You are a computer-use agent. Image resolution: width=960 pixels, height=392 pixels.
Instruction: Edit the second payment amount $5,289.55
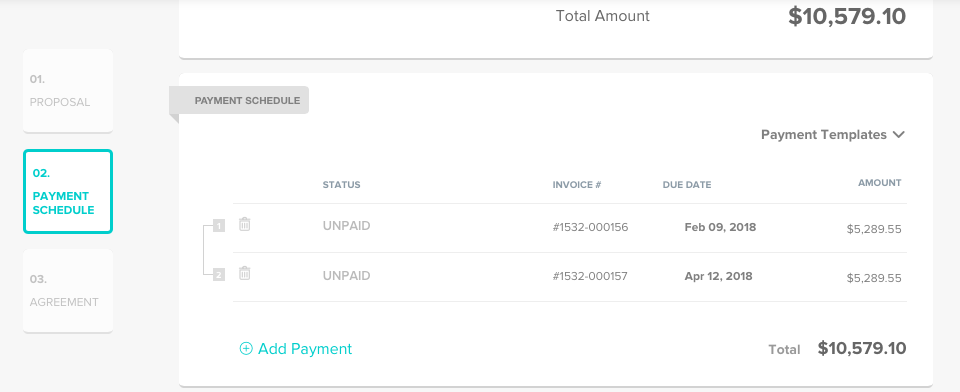[x=874, y=278]
